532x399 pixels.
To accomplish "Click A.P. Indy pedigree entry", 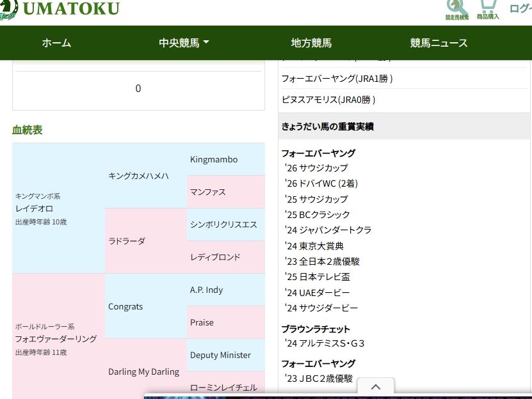I will click(206, 290).
